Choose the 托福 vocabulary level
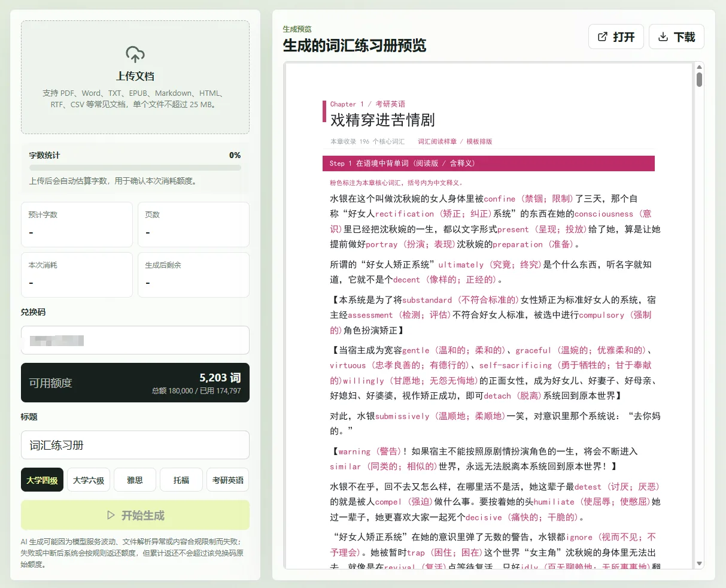Image resolution: width=726 pixels, height=588 pixels. click(x=181, y=480)
